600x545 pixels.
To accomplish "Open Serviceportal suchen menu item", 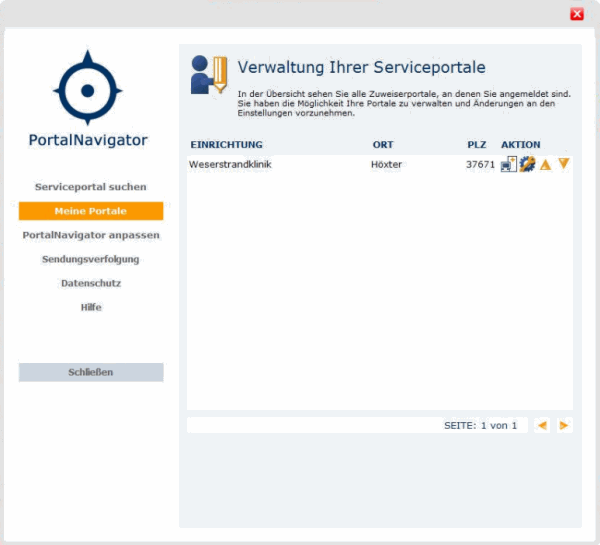I will point(91,187).
